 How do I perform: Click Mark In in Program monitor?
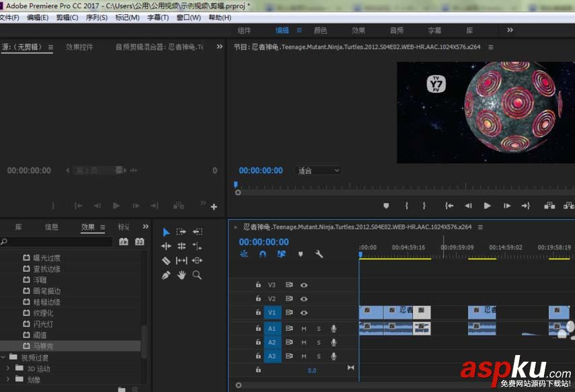[x=407, y=206]
